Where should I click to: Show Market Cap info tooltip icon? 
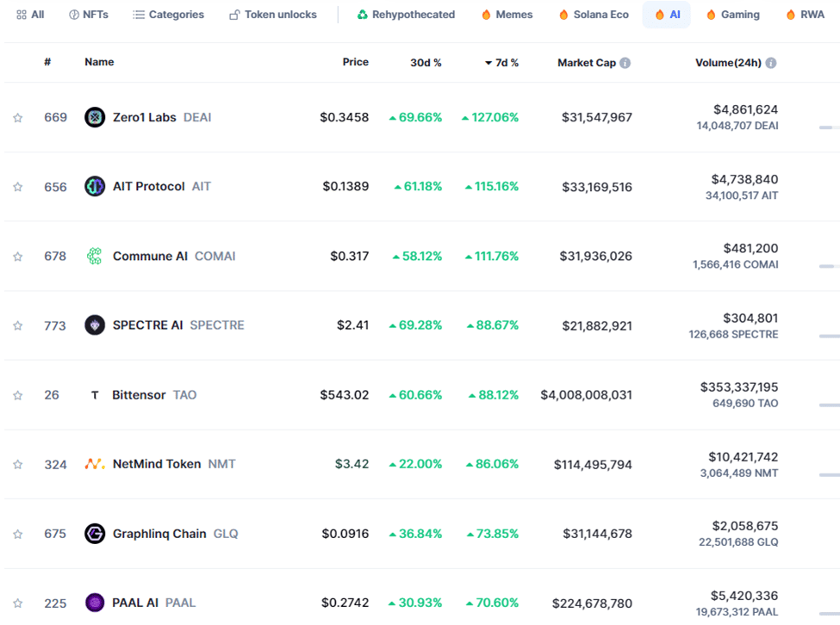(625, 63)
